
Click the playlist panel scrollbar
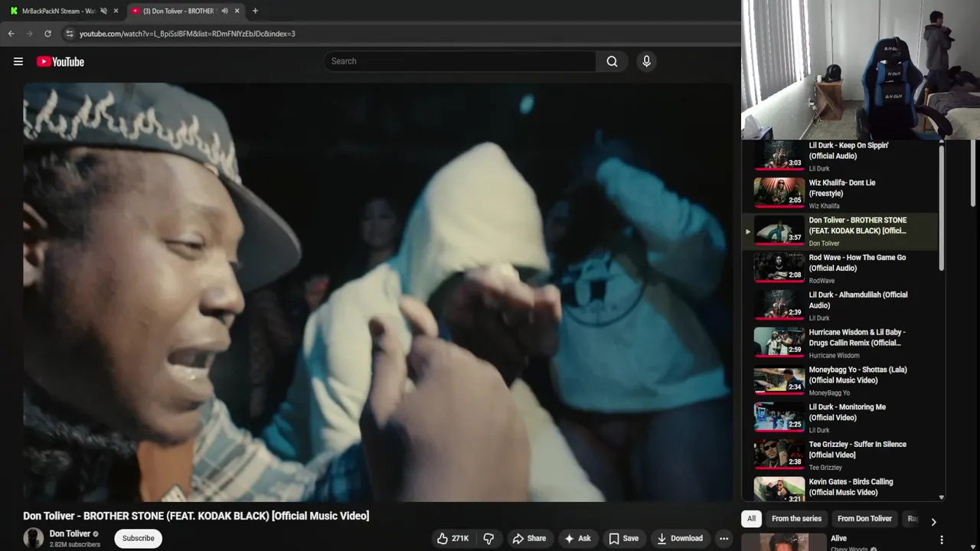pyautogui.click(x=941, y=207)
